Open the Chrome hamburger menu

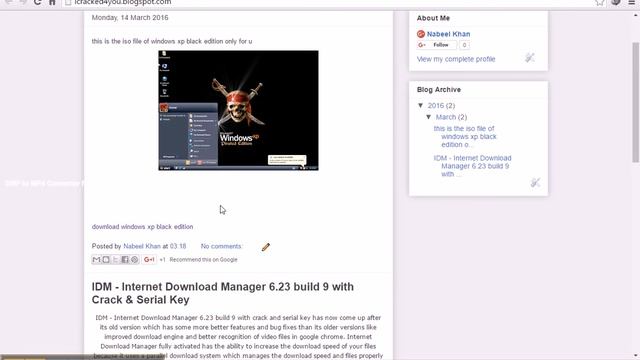point(631,2)
